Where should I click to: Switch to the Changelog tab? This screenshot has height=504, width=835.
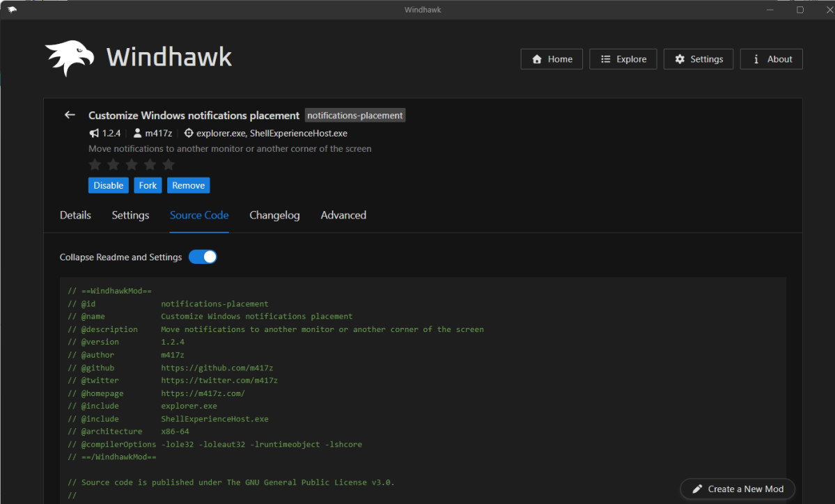pyautogui.click(x=274, y=215)
